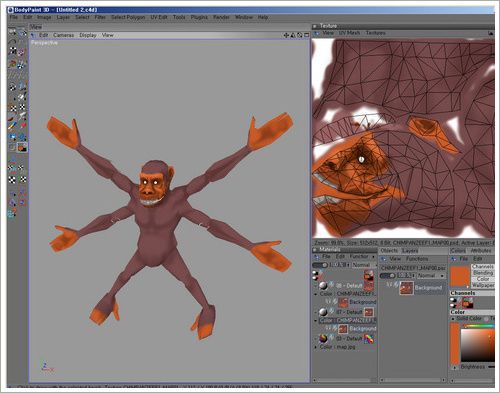Collapse the highlighted Color: CHIMPANZEEF row
The height and width of the screenshot is (393, 500).
tap(316, 320)
